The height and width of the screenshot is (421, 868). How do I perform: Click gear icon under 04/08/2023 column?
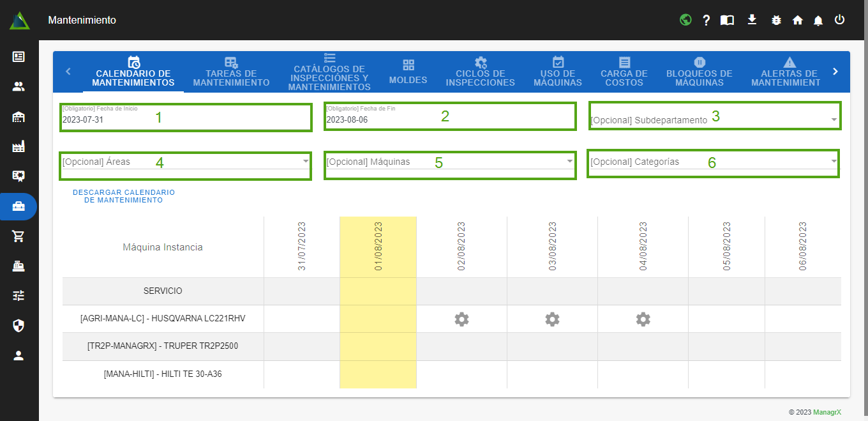643,319
